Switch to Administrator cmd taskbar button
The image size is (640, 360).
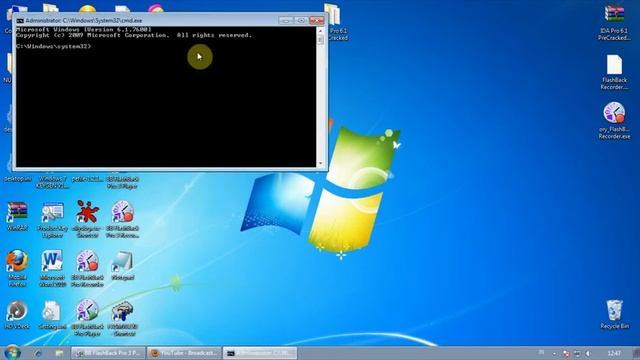[x=260, y=353]
